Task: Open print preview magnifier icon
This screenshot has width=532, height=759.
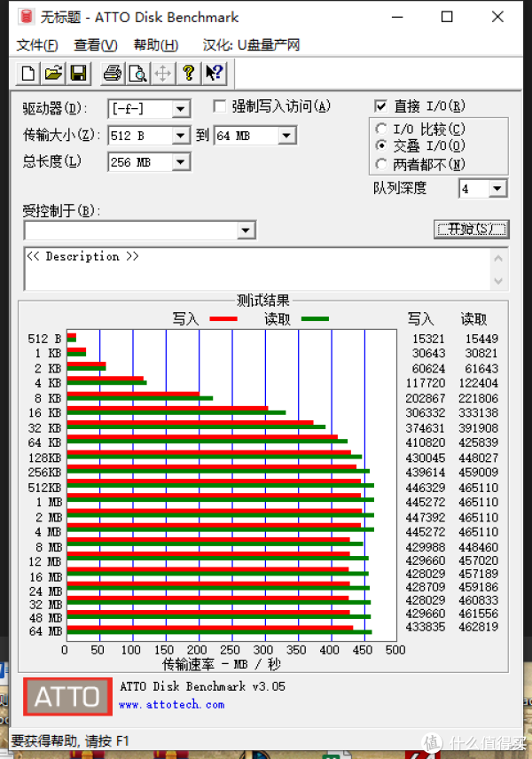Action: (x=138, y=74)
